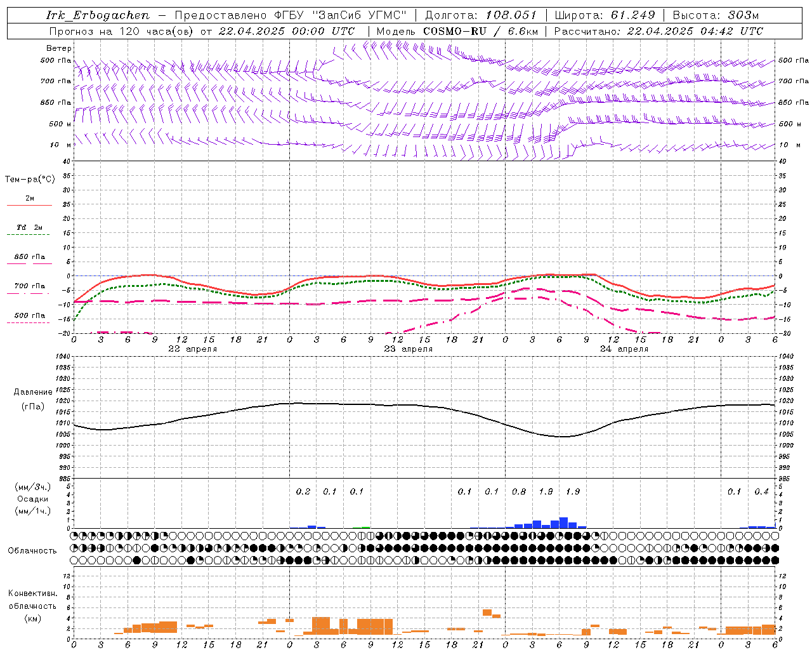This screenshot has height=650, width=812.
Task: Click the tallest blue precipitation bar
Action: click(563, 523)
